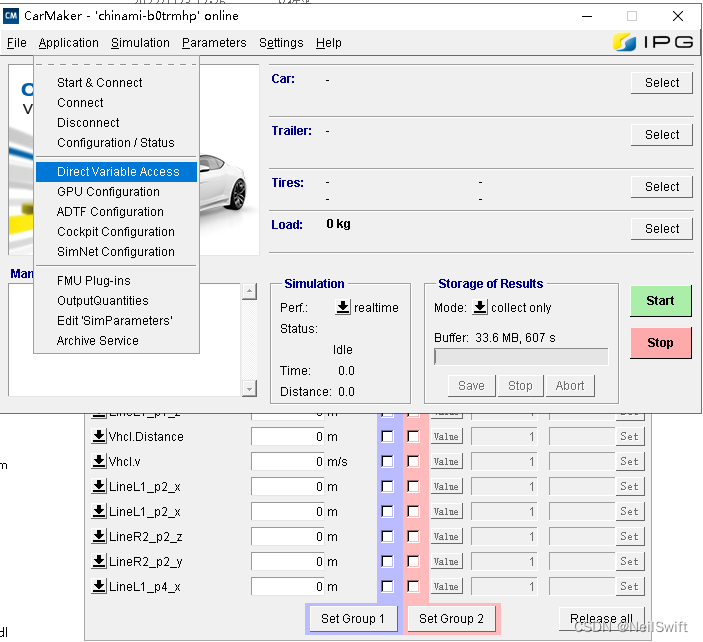This screenshot has width=703, height=642.
Task: Open storage Mode collect only dropdown
Action: coord(480,308)
